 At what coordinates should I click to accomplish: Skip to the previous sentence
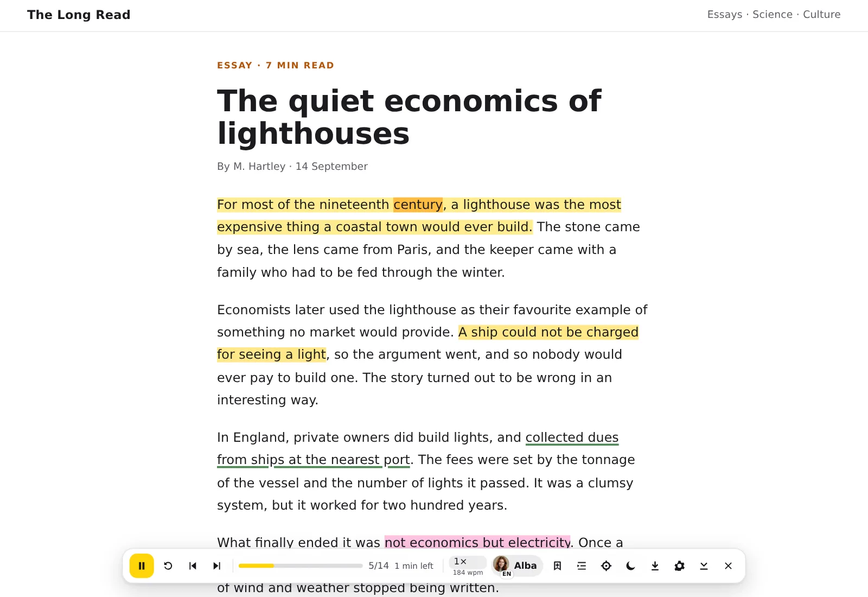click(193, 566)
